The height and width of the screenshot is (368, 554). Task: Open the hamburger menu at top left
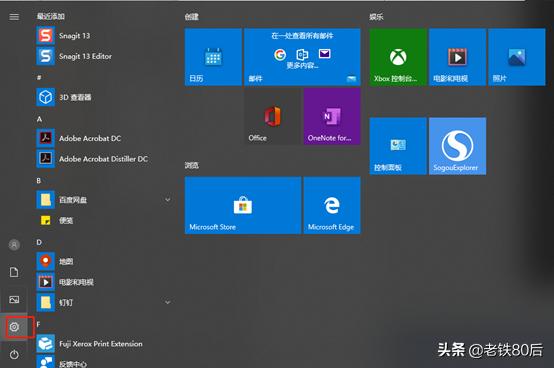pyautogui.click(x=14, y=17)
